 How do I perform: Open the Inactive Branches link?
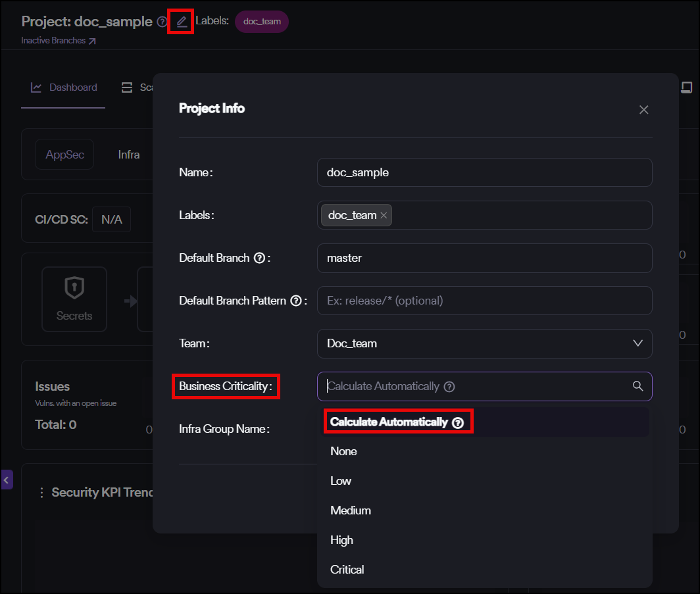pos(59,41)
